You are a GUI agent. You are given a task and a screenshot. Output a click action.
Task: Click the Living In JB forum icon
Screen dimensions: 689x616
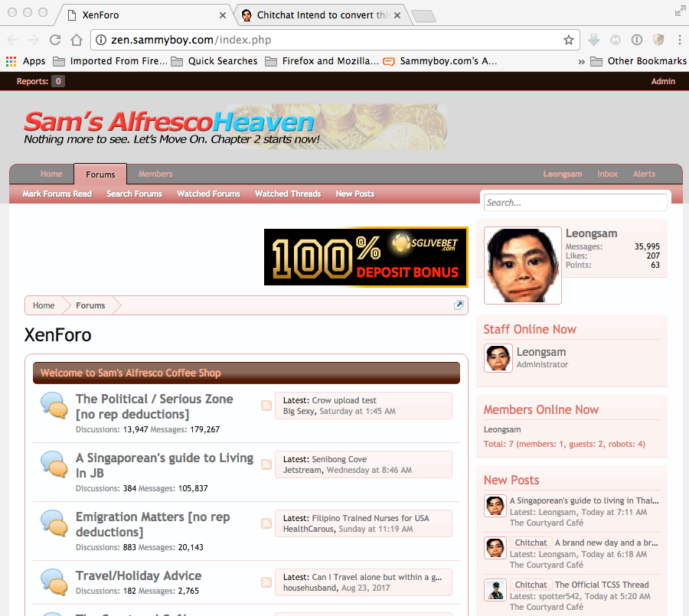pos(54,464)
